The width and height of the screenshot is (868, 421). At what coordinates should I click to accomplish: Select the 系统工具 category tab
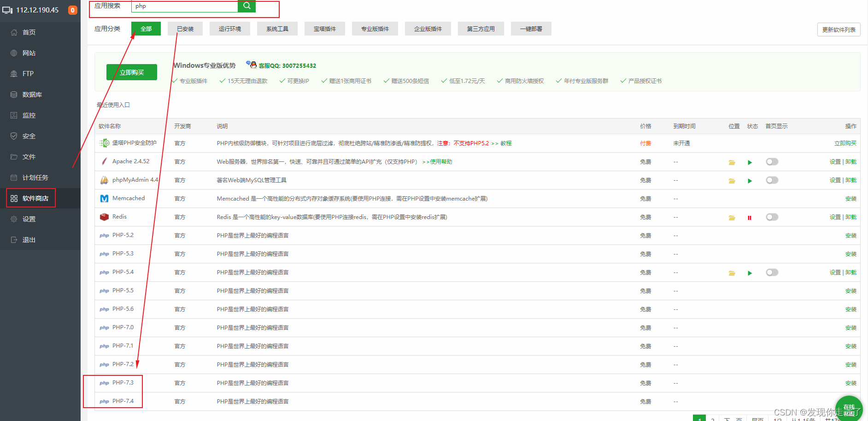coord(277,29)
